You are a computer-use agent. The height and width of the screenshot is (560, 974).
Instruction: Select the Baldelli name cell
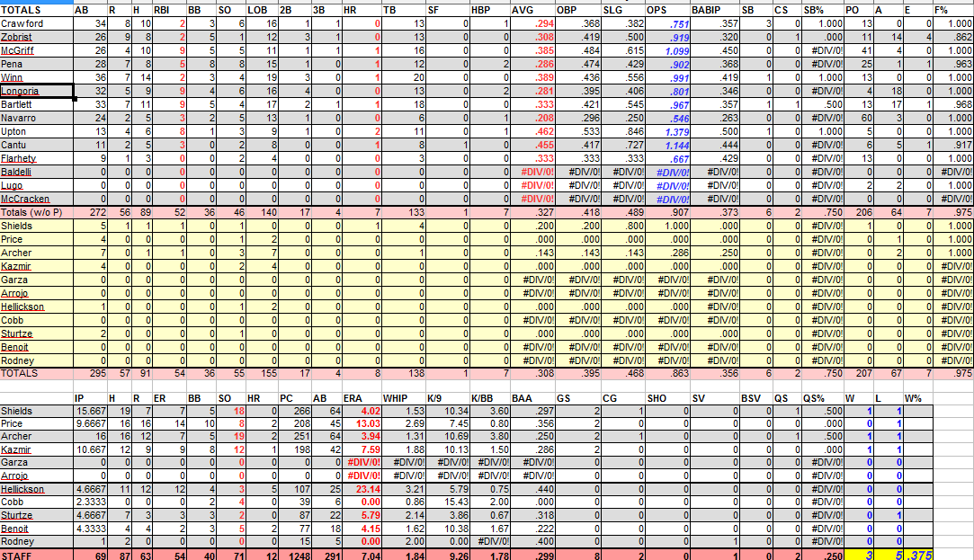[37, 172]
